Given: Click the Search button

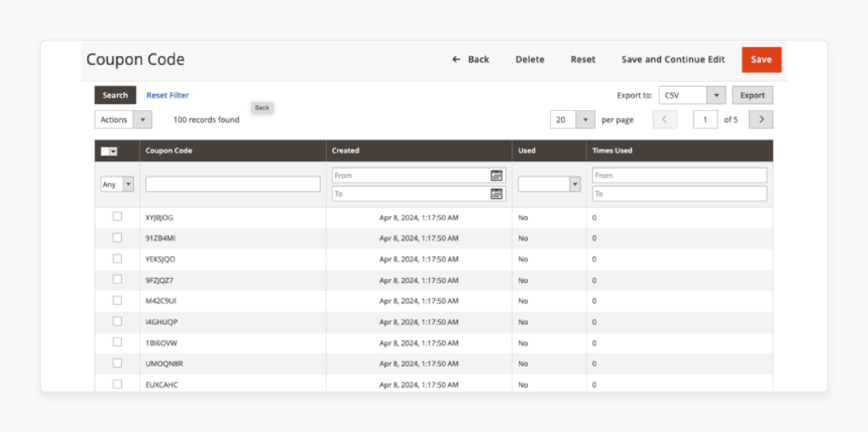Looking at the screenshot, I should coord(115,95).
